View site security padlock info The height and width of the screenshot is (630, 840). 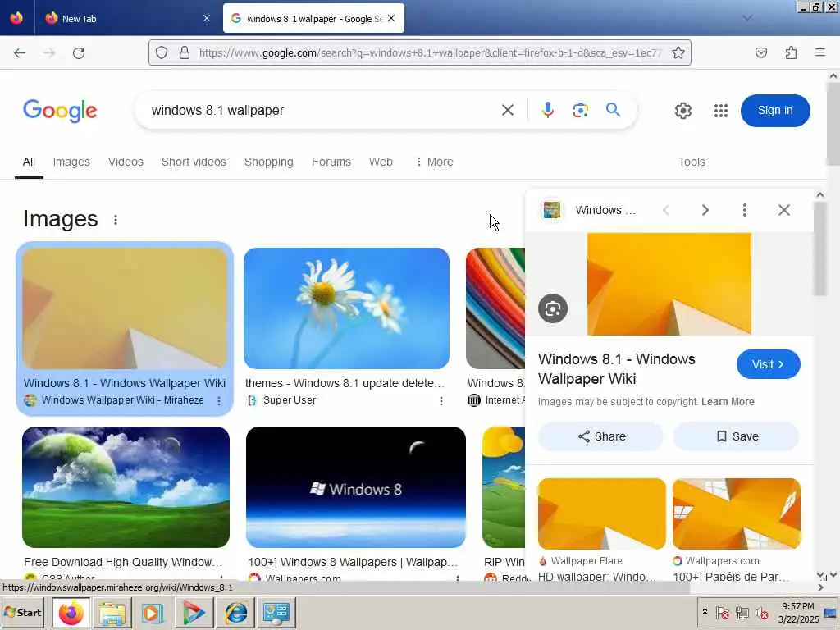pos(185,52)
